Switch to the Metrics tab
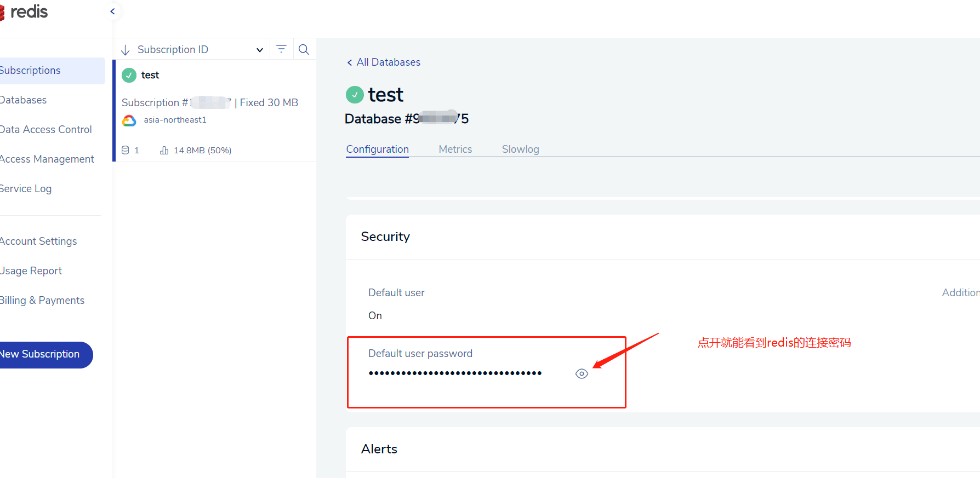Screen dimensions: 980x478 tap(455, 149)
